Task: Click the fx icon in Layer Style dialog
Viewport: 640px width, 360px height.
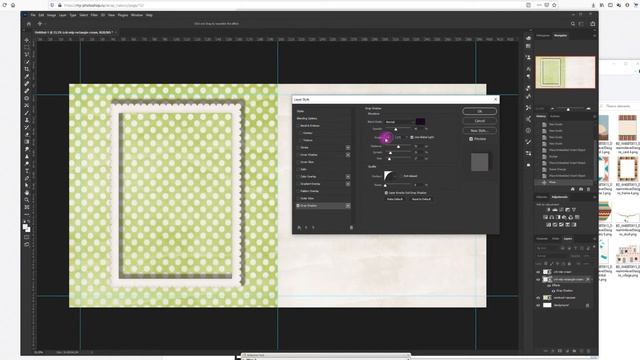Action: (299, 227)
